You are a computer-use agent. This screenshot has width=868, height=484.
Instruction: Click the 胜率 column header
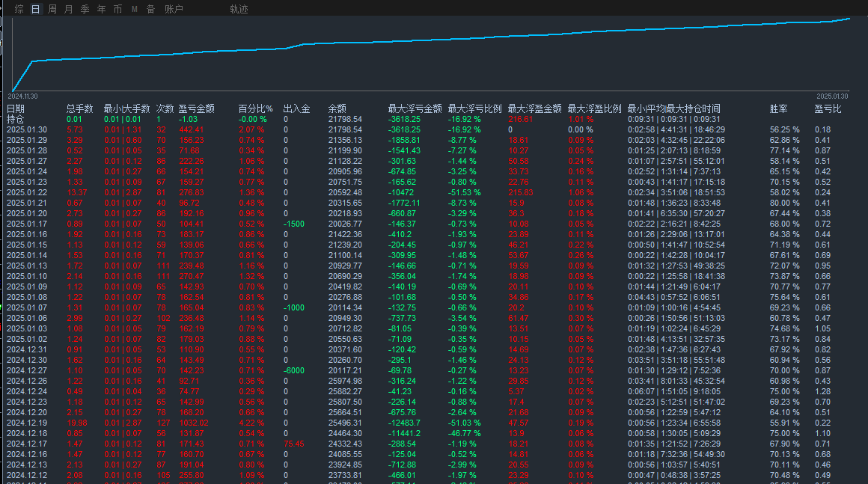[778, 108]
